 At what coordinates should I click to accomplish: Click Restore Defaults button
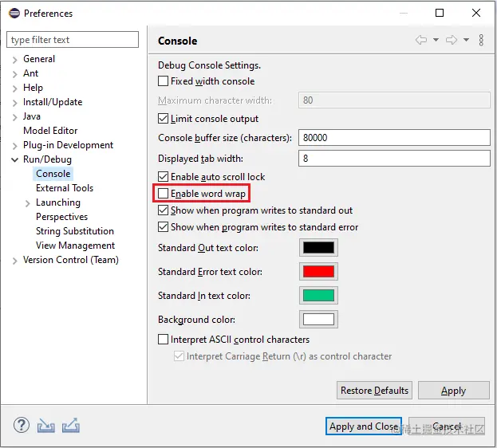point(374,391)
